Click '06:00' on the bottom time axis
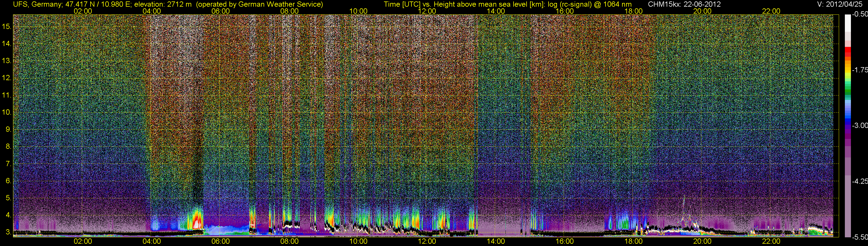 coord(220,241)
